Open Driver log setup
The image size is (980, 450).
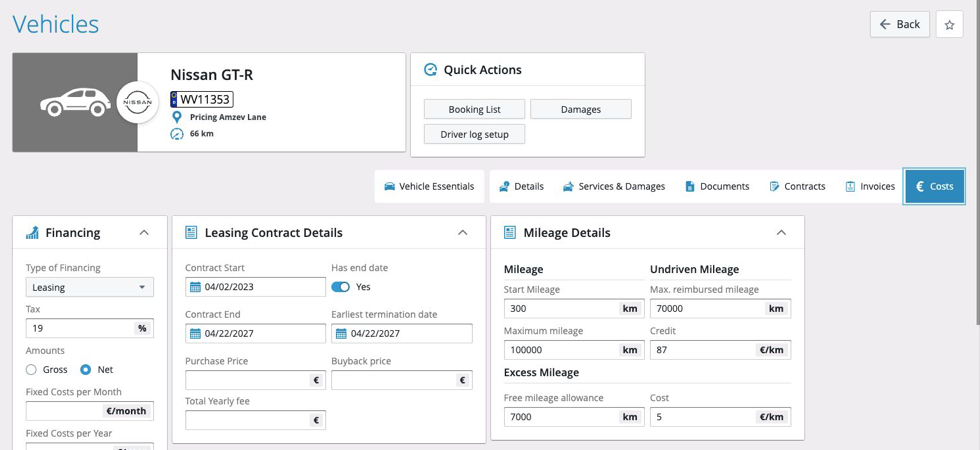474,134
